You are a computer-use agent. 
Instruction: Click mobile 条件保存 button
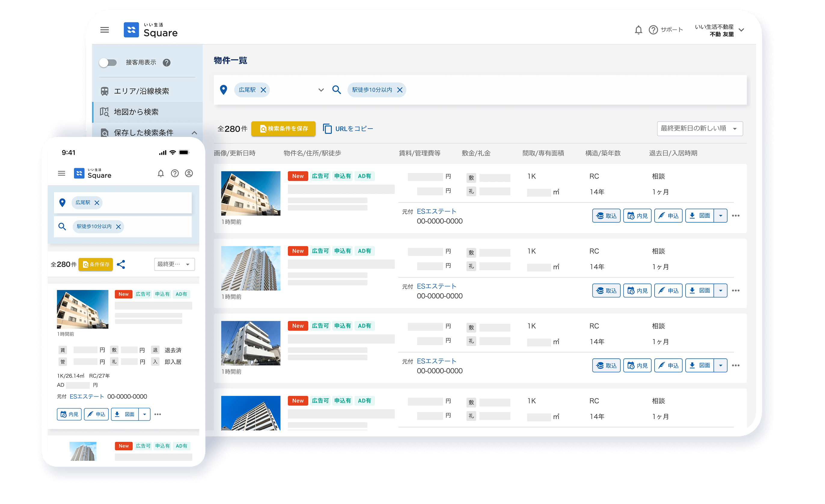click(96, 265)
